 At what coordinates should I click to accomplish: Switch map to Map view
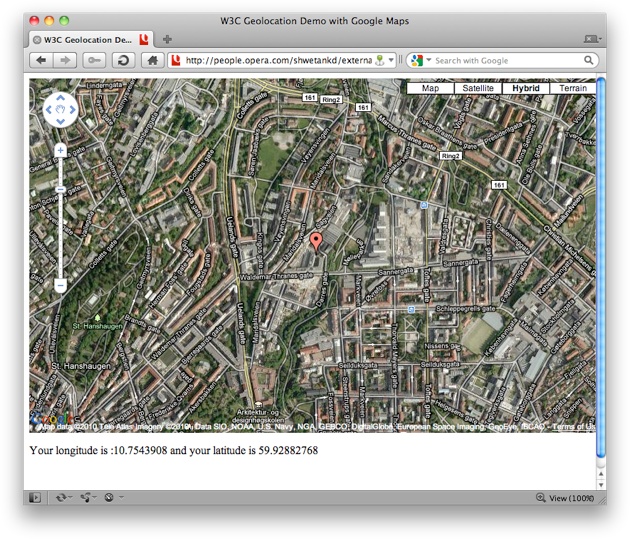(430, 88)
